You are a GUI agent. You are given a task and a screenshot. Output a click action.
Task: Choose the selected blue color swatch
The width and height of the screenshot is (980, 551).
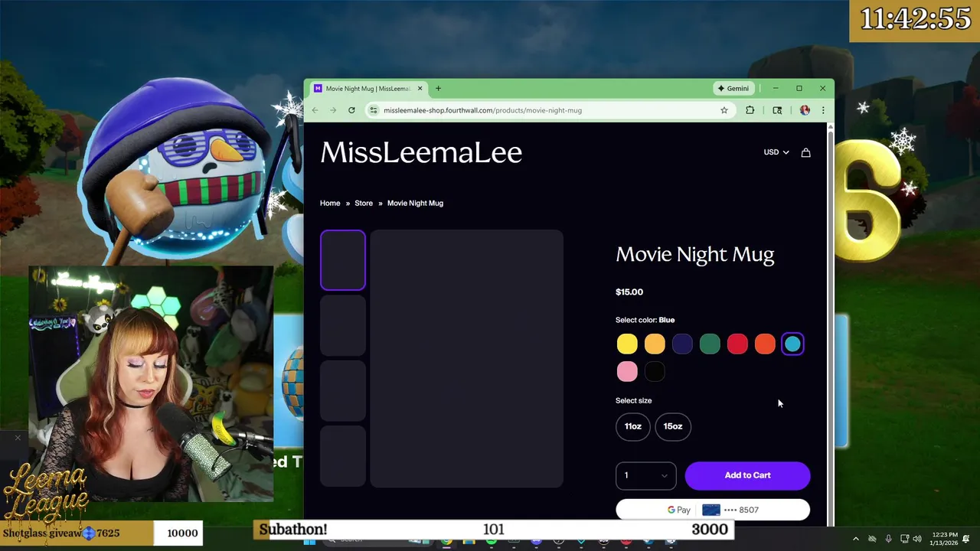coord(792,344)
